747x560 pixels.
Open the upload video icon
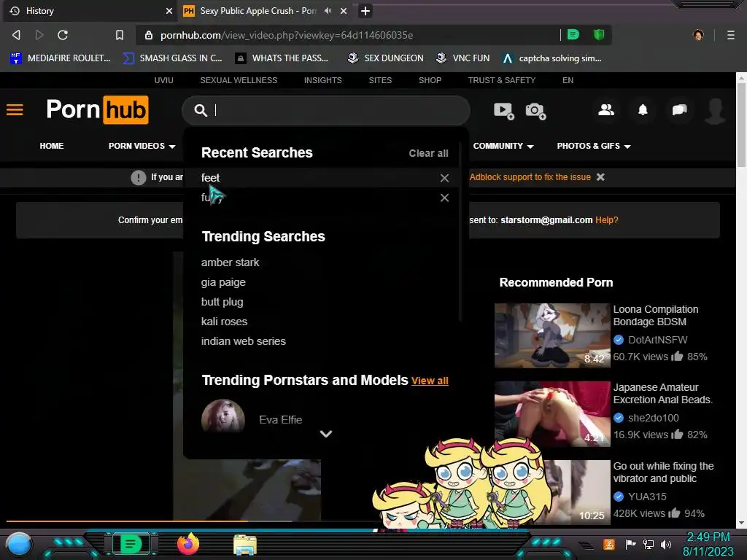point(503,111)
